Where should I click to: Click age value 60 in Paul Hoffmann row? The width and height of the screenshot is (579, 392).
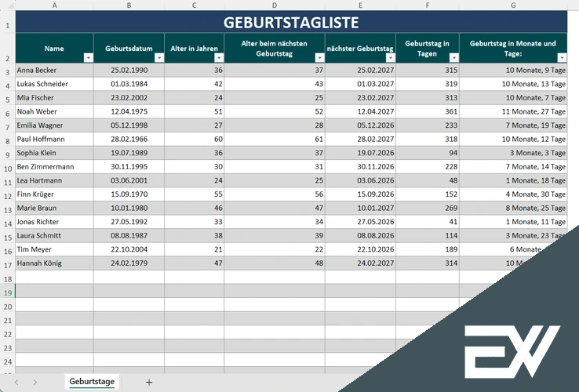pos(195,139)
